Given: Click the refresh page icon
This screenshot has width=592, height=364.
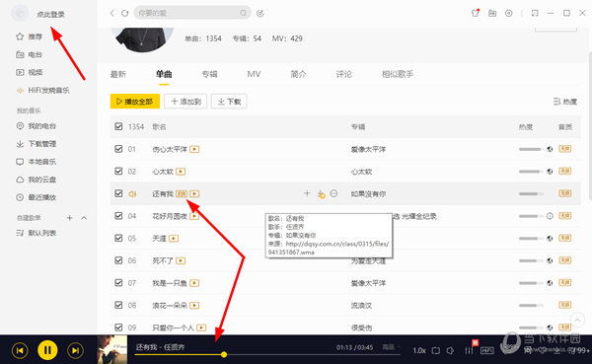Looking at the screenshot, I should point(124,13).
